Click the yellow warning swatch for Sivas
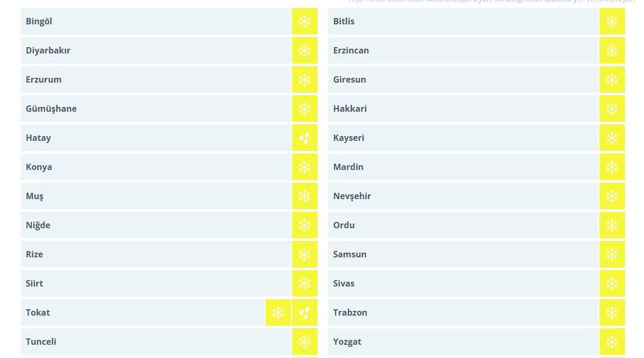The width and height of the screenshot is (644, 358). (x=612, y=284)
